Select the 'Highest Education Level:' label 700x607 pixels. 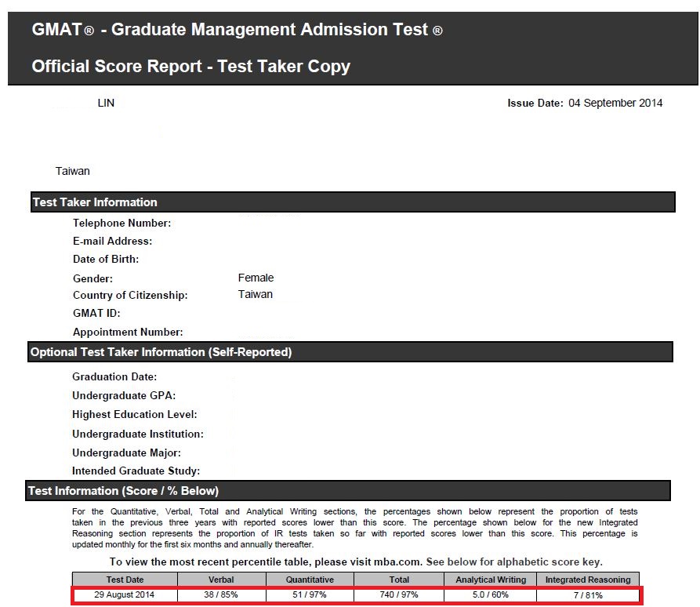tap(135, 415)
